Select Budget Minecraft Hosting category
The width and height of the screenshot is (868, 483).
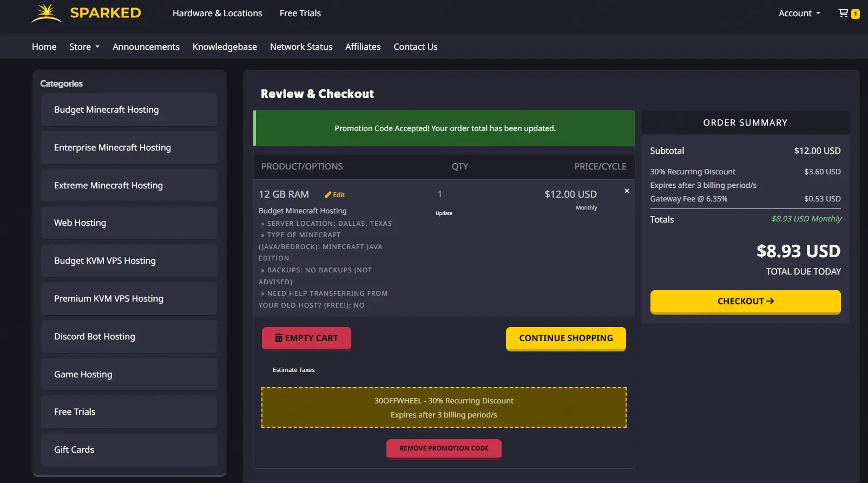point(129,109)
